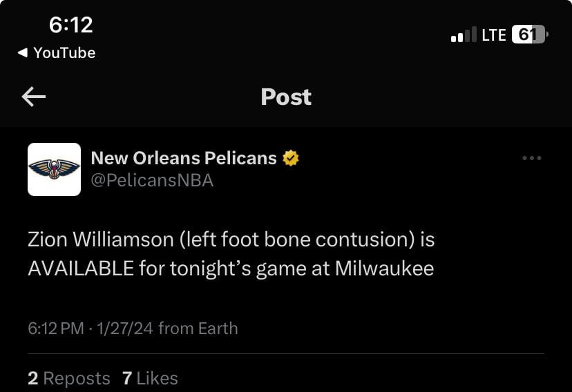Viewport: 572px width, 392px height.
Task: View the 2 Reposts list
Action: point(69,378)
